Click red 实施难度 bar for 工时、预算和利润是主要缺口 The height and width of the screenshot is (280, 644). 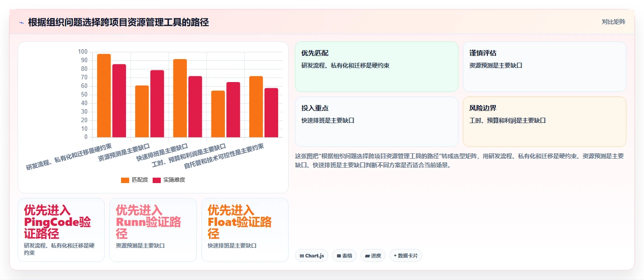233,110
